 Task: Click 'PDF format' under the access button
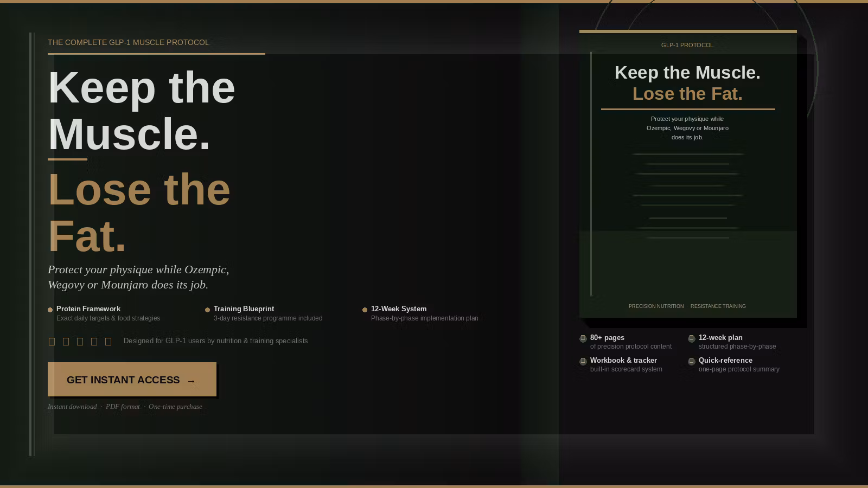[123, 407]
